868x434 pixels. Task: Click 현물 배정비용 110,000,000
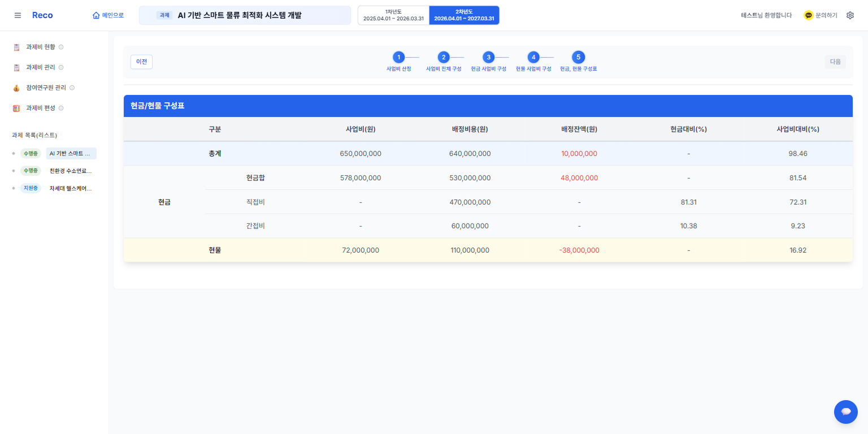(x=470, y=250)
